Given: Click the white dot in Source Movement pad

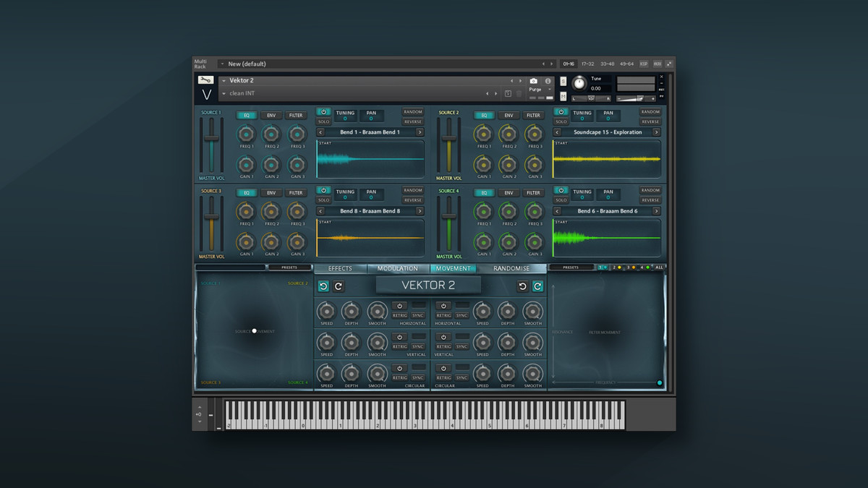Looking at the screenshot, I should click(254, 331).
